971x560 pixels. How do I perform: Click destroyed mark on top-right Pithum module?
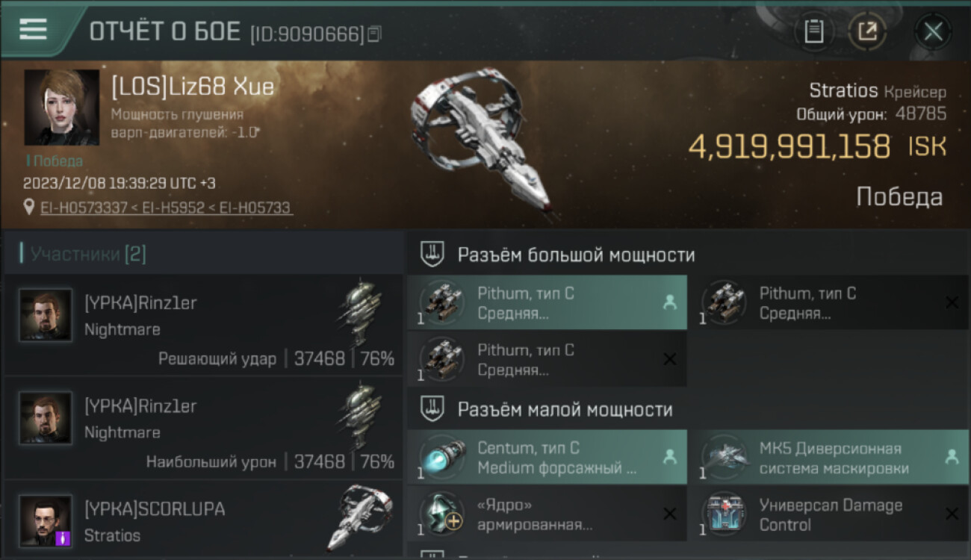pos(952,302)
